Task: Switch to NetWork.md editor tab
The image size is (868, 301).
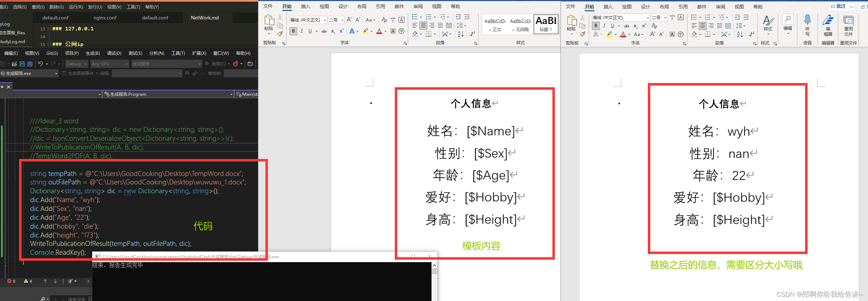Action: point(205,18)
